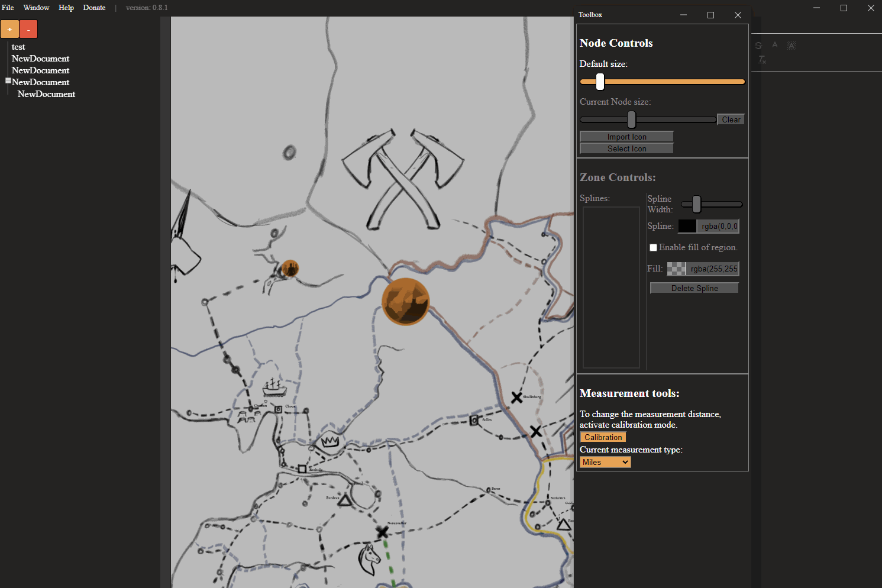Viewport: 882px width, 588px height.
Task: Open the Help menu
Action: [x=66, y=8]
